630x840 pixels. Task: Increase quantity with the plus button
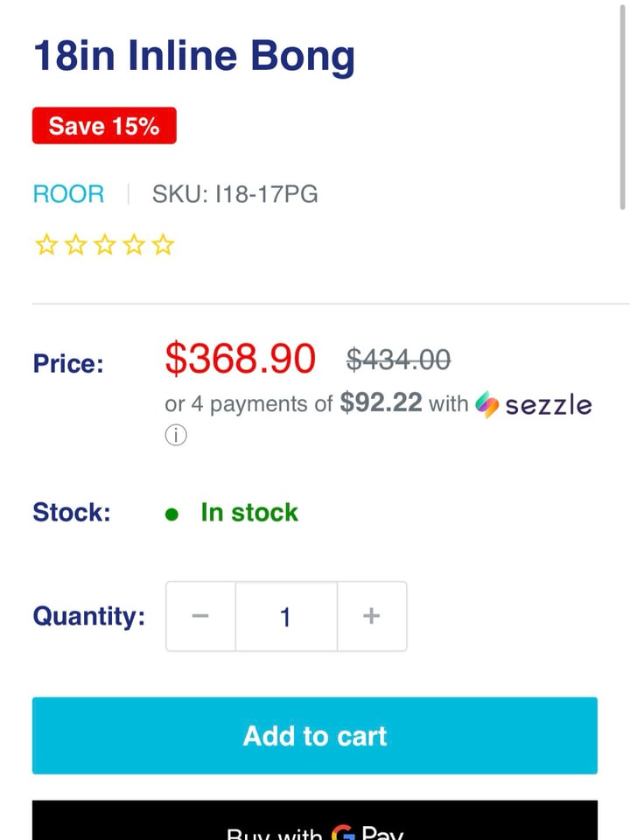click(371, 617)
